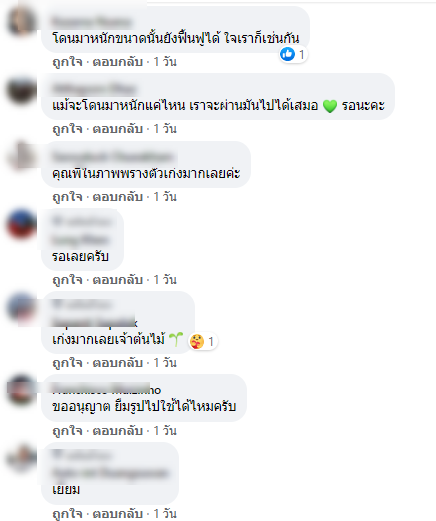Open avatar of เยี่ยม commenter

[21, 458]
